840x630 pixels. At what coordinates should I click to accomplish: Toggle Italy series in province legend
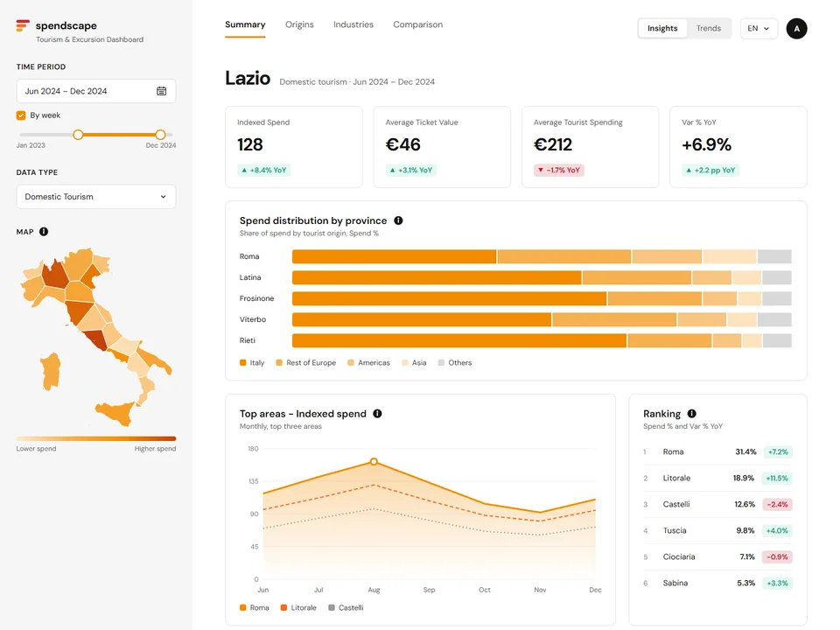[252, 362]
